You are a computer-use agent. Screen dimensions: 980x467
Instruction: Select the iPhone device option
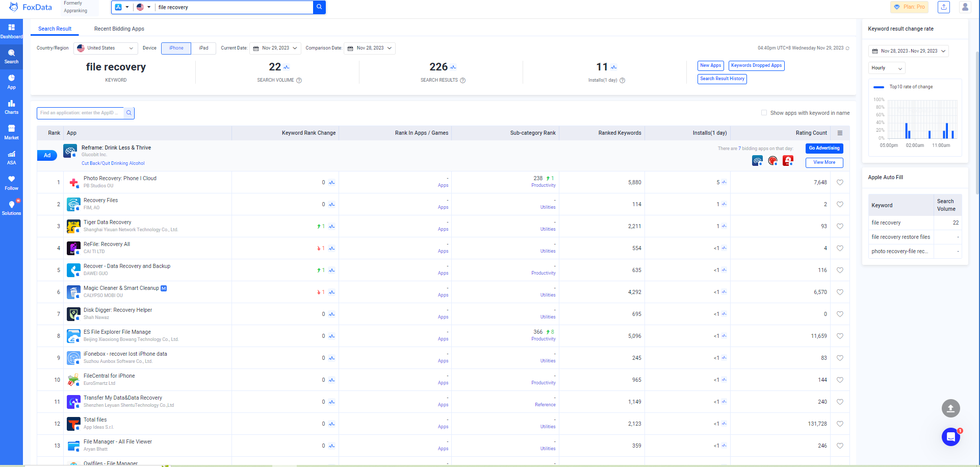point(176,48)
